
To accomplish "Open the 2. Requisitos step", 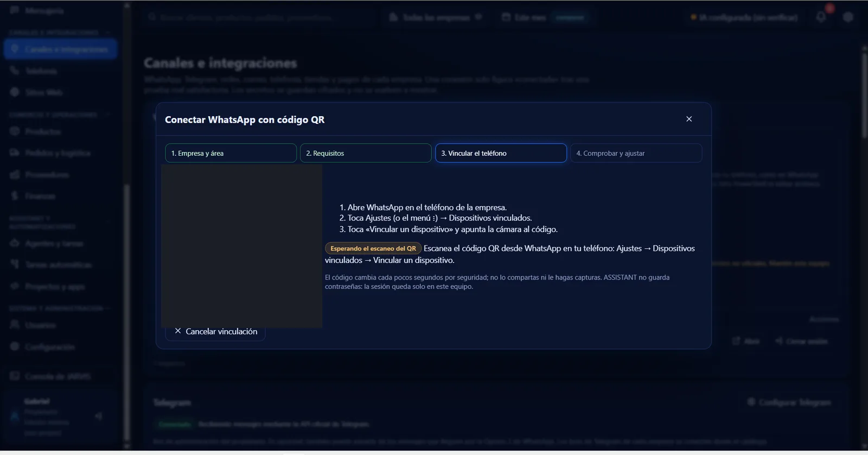I will (366, 153).
